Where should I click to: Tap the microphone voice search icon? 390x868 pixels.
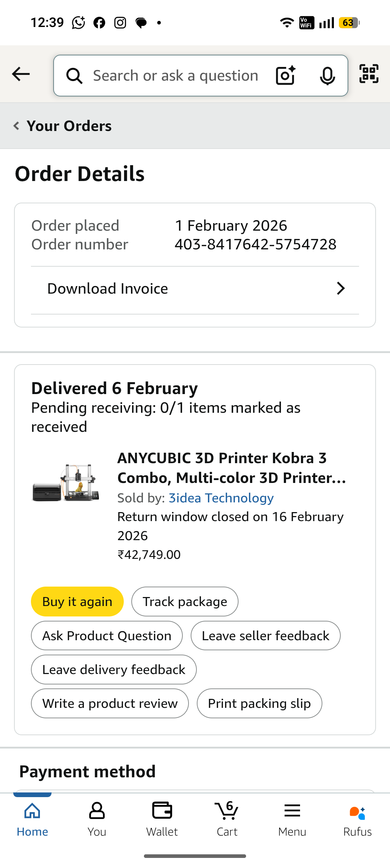tap(327, 76)
